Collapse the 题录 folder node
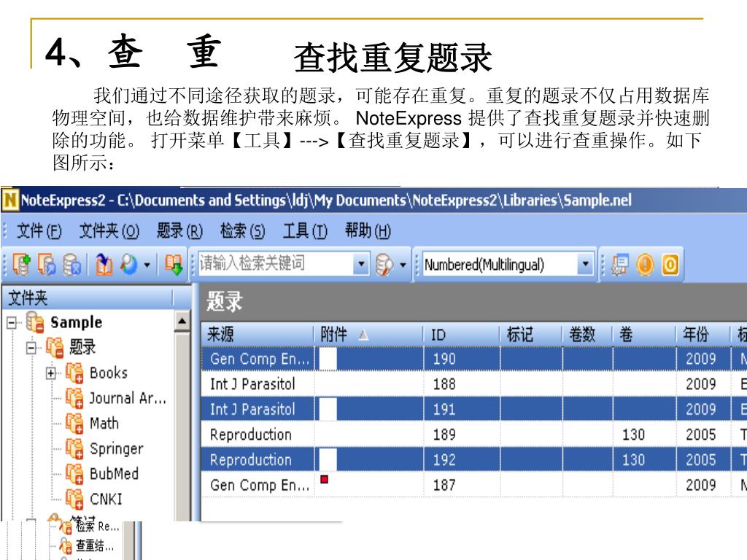 coord(31,348)
